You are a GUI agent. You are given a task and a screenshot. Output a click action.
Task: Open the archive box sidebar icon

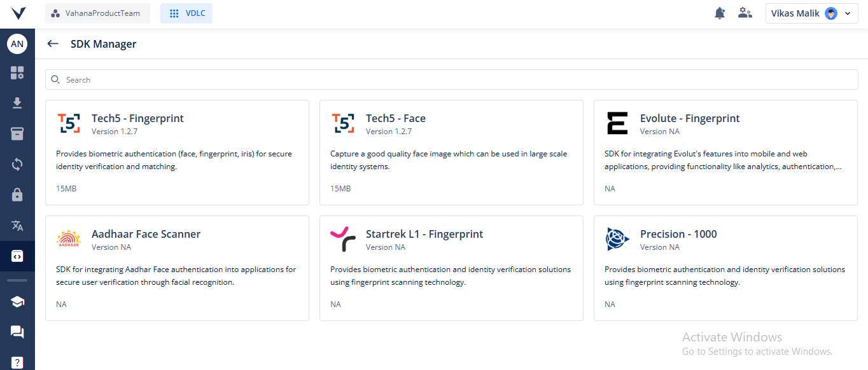tap(17, 134)
